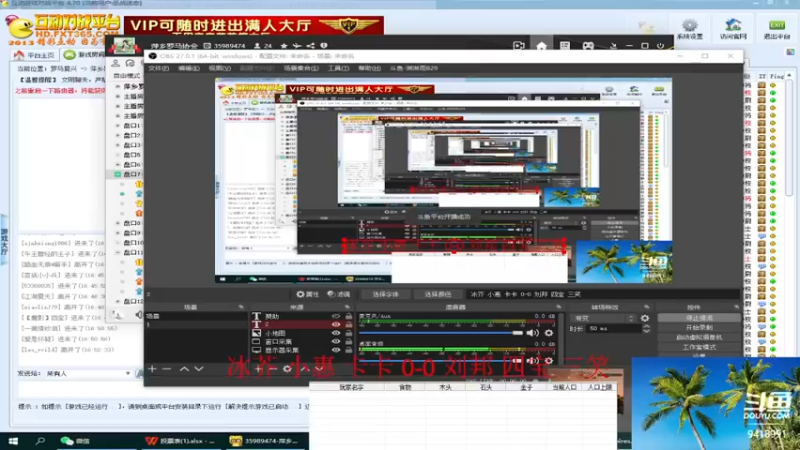This screenshot has height=450, width=800.
Task: Add a new scene with plus icon
Action: 152,368
